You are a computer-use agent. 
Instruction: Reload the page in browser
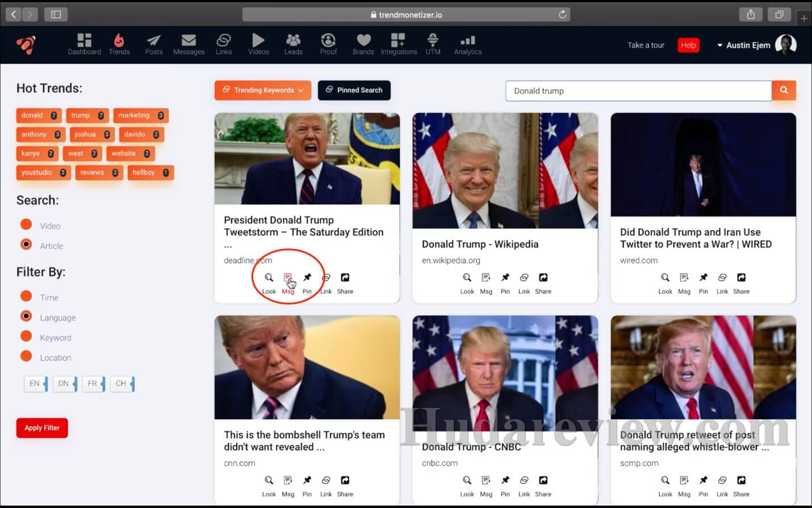(x=562, y=14)
